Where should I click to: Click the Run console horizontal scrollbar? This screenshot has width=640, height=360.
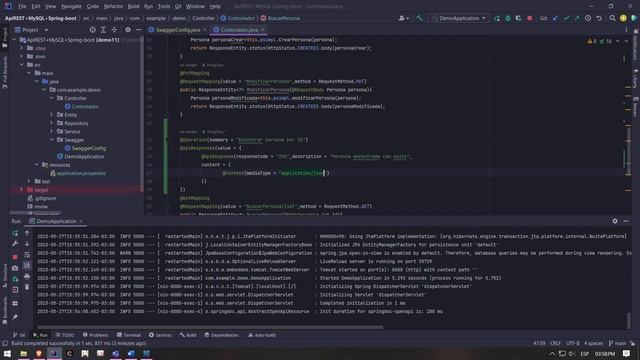click(x=210, y=327)
